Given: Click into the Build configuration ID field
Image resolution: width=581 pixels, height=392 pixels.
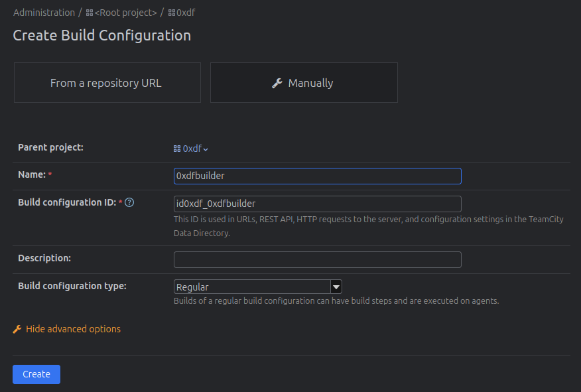Looking at the screenshot, I should [x=317, y=204].
